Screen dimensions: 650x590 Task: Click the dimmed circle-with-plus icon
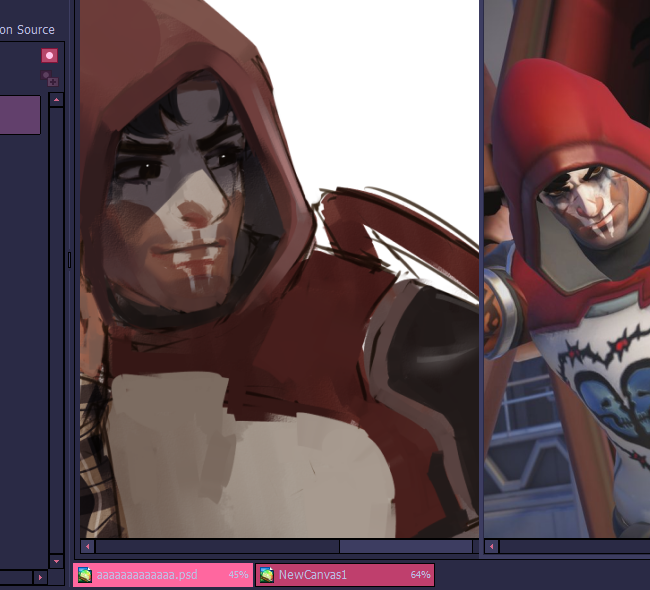tap(49, 78)
